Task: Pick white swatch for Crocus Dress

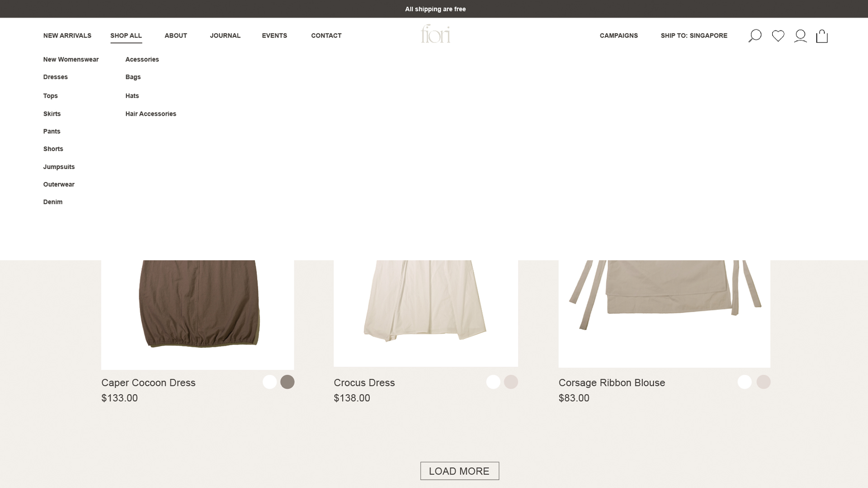Action: coord(493,382)
